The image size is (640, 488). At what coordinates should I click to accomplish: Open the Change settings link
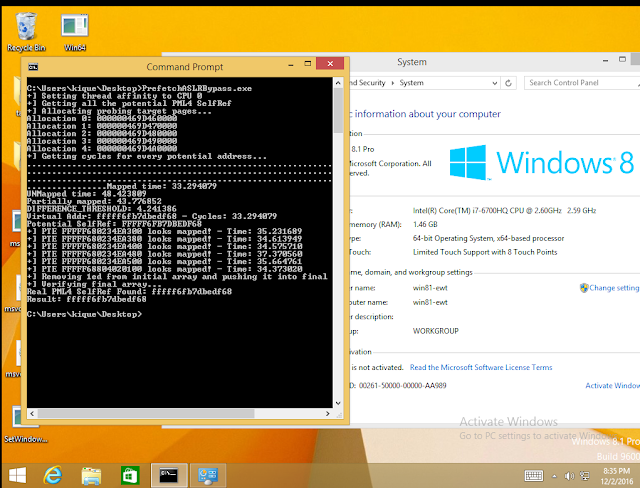(614, 288)
